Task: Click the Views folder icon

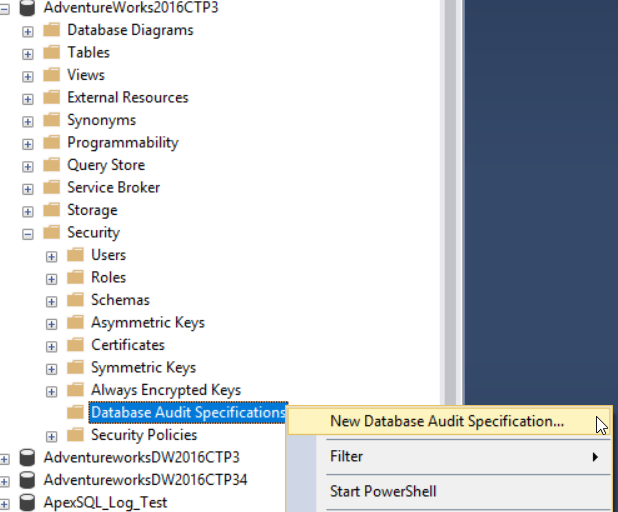Action: tap(52, 75)
